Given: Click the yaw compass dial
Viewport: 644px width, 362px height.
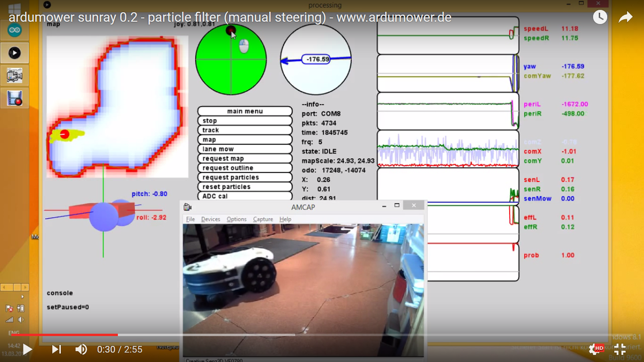Looking at the screenshot, I should coord(316,59).
